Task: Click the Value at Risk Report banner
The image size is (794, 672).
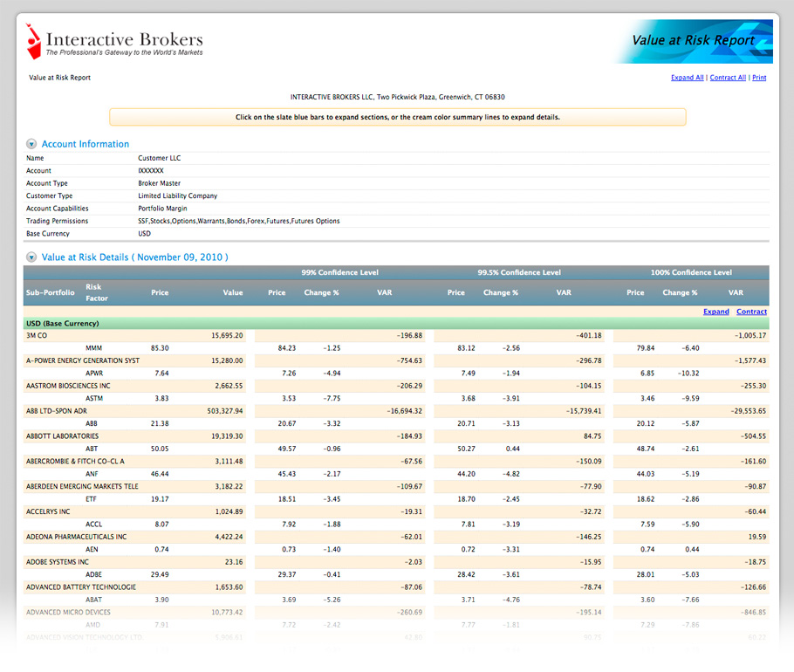Action: (x=693, y=40)
